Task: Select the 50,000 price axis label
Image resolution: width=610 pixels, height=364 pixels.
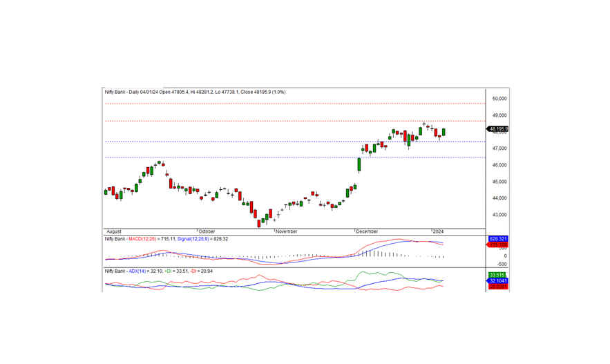Action: 499,99
